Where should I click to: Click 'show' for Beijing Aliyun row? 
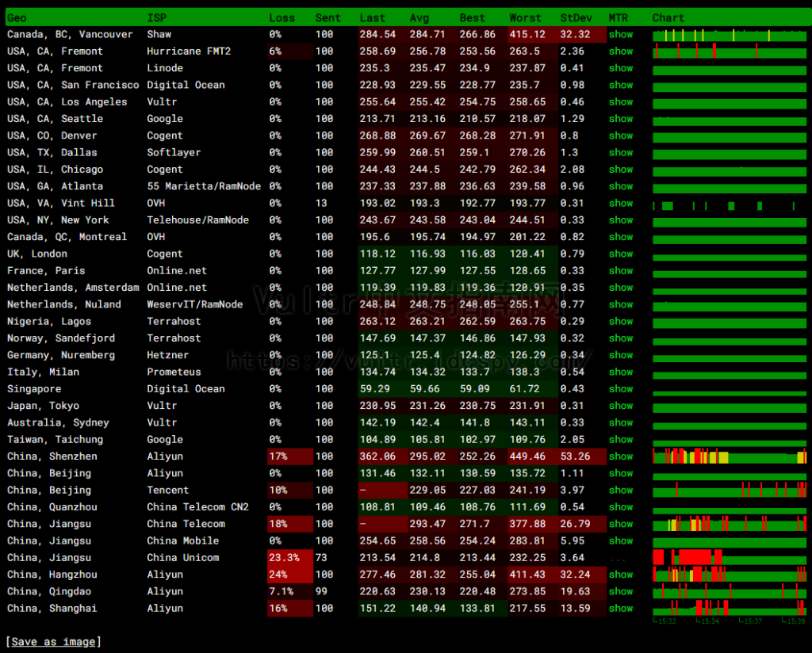click(x=621, y=473)
